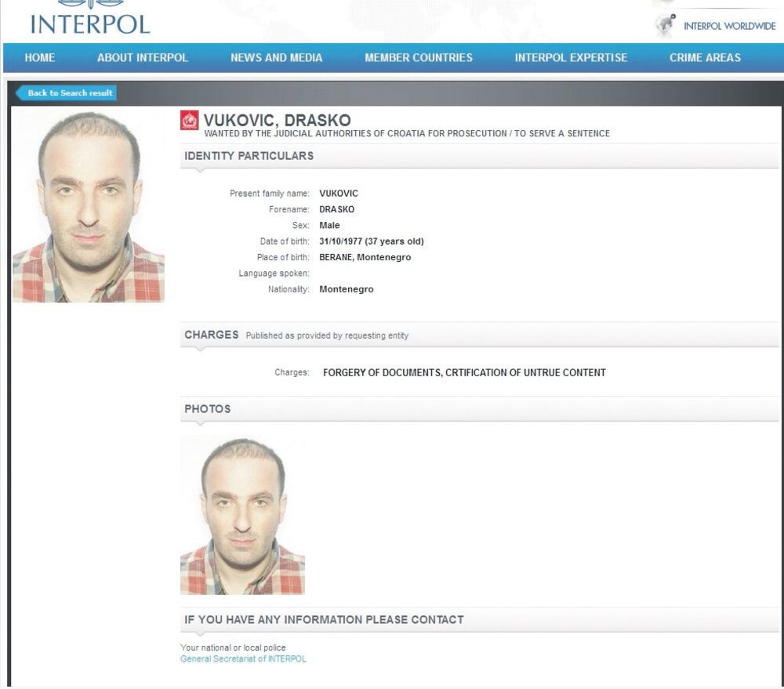
Task: Open the ABOUT INTERPOL menu
Action: 143,57
